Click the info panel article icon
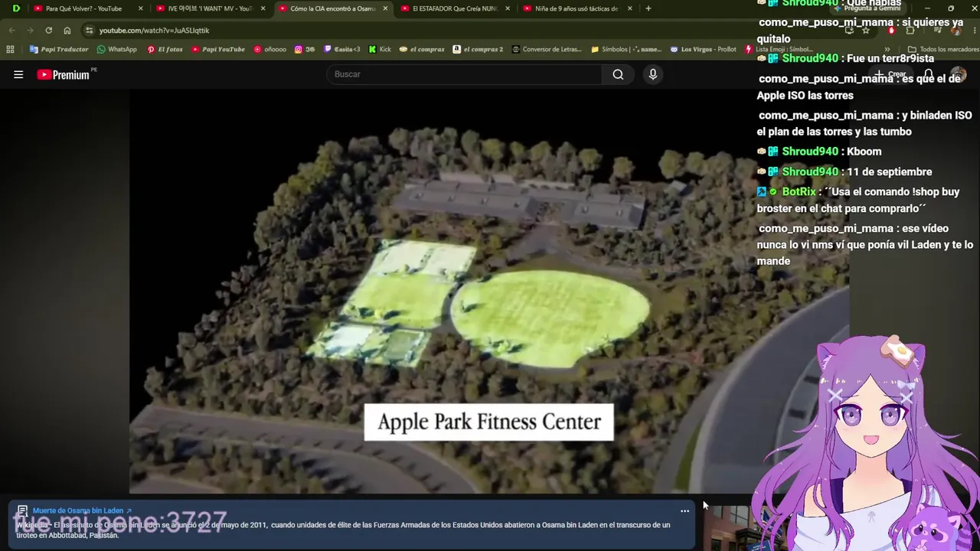Viewport: 980px width, 551px height. pyautogui.click(x=22, y=510)
